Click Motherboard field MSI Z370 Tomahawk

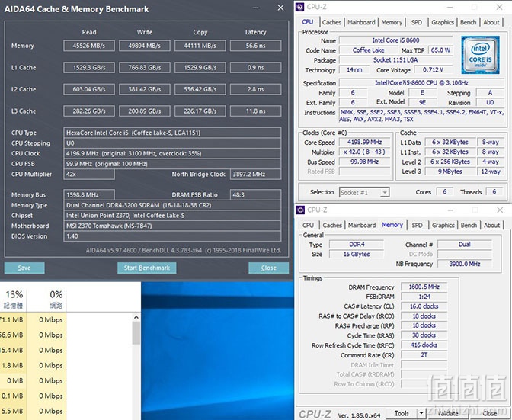point(172,226)
